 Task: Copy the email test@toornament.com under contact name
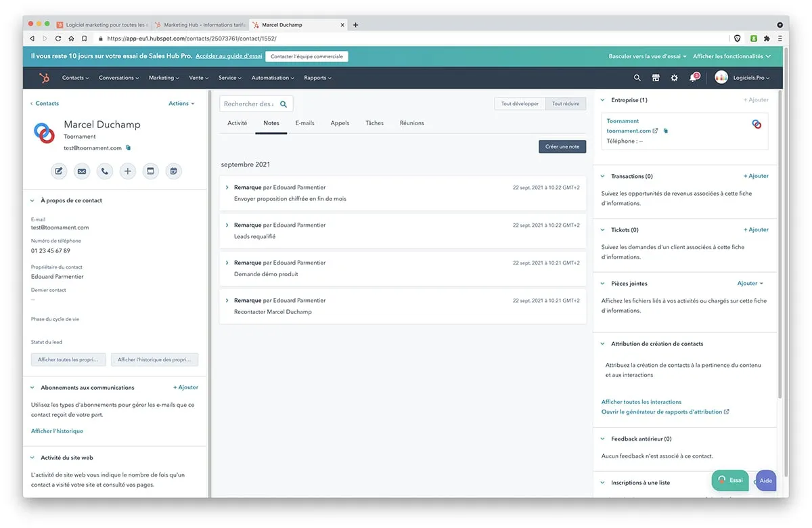(x=128, y=148)
